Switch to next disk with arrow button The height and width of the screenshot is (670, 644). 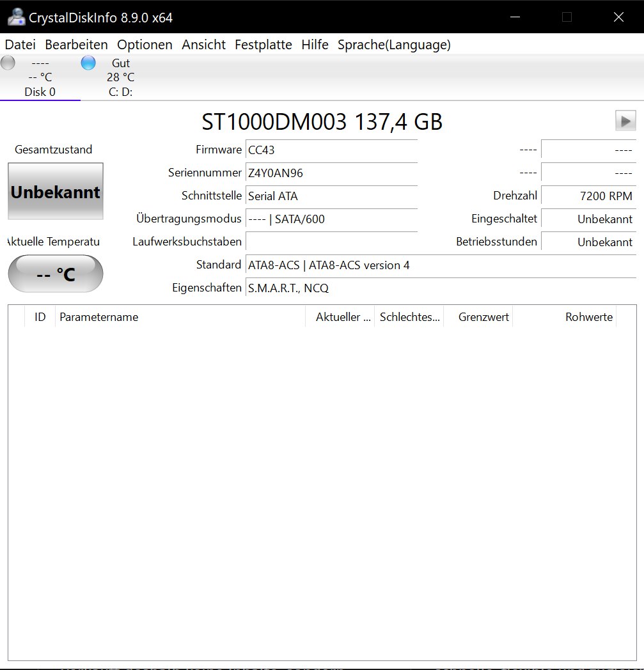[625, 121]
